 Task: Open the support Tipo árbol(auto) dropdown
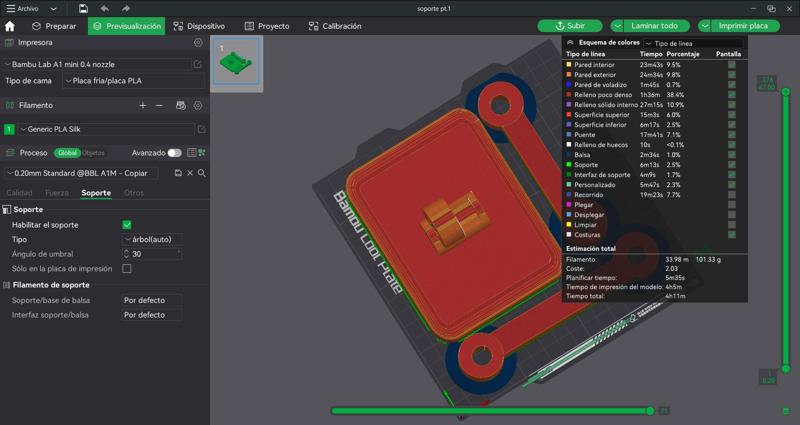point(151,240)
